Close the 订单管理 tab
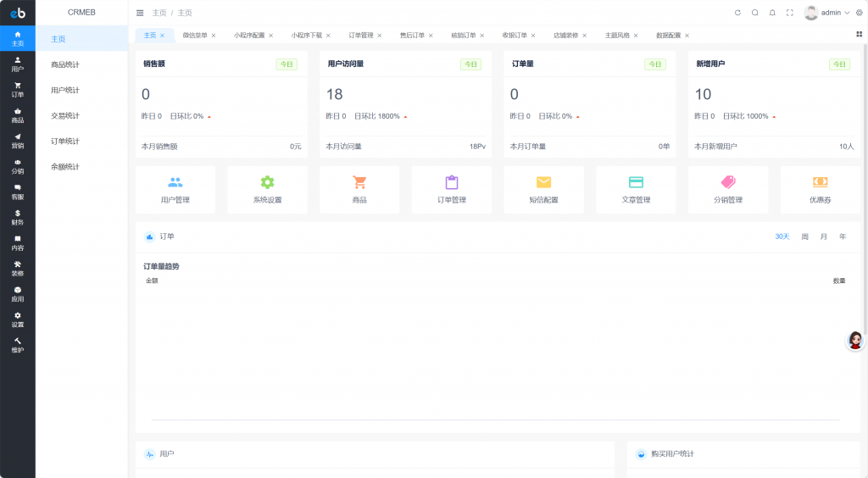Image resolution: width=868 pixels, height=478 pixels. 379,36
